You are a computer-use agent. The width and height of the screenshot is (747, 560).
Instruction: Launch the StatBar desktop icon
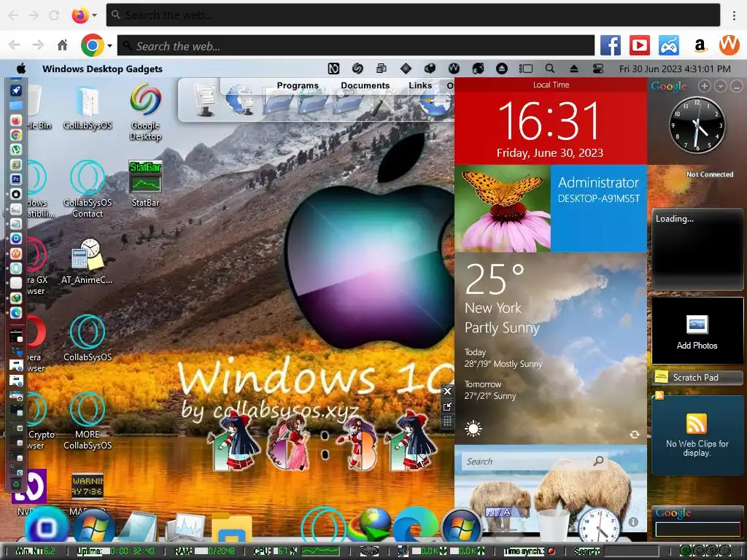[x=145, y=183]
